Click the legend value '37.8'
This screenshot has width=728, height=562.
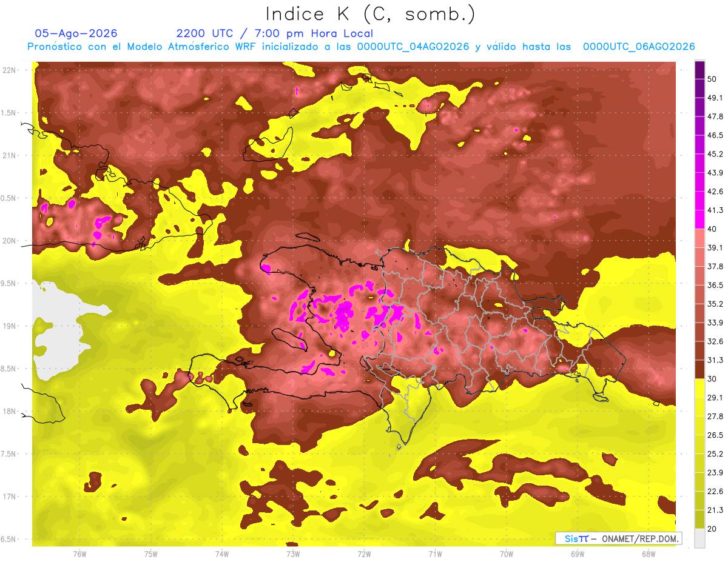click(715, 267)
